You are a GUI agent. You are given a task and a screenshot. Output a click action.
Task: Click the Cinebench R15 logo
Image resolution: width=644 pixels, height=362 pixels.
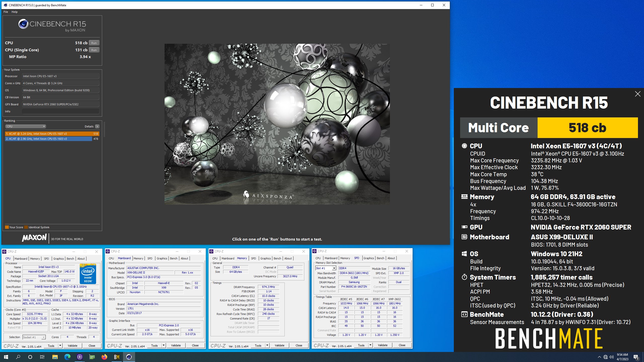(52, 25)
